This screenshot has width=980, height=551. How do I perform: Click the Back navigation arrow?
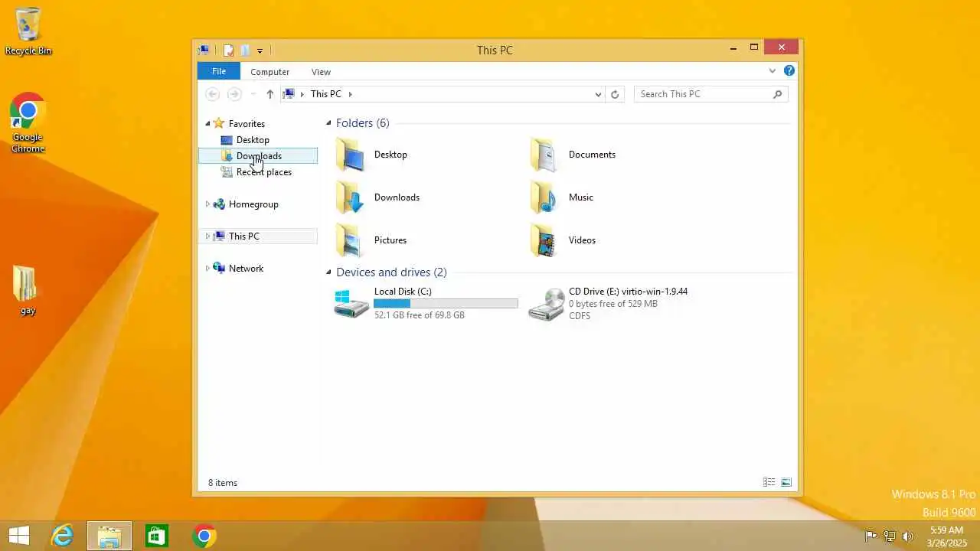click(x=213, y=94)
